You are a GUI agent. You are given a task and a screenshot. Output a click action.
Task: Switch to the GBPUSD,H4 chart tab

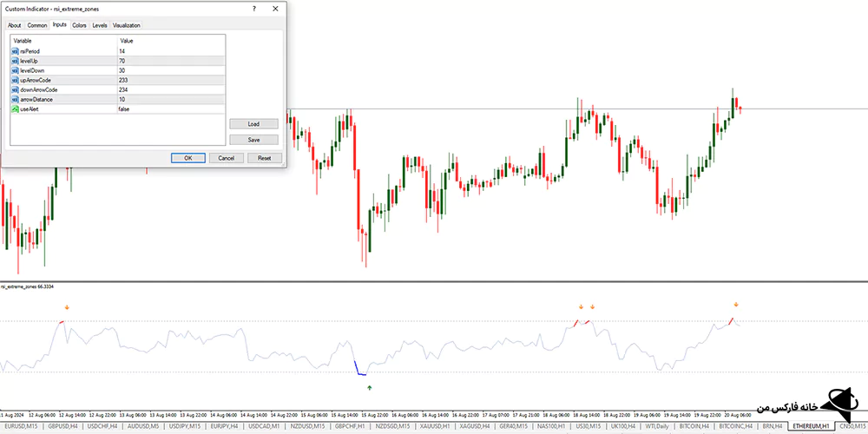click(63, 425)
